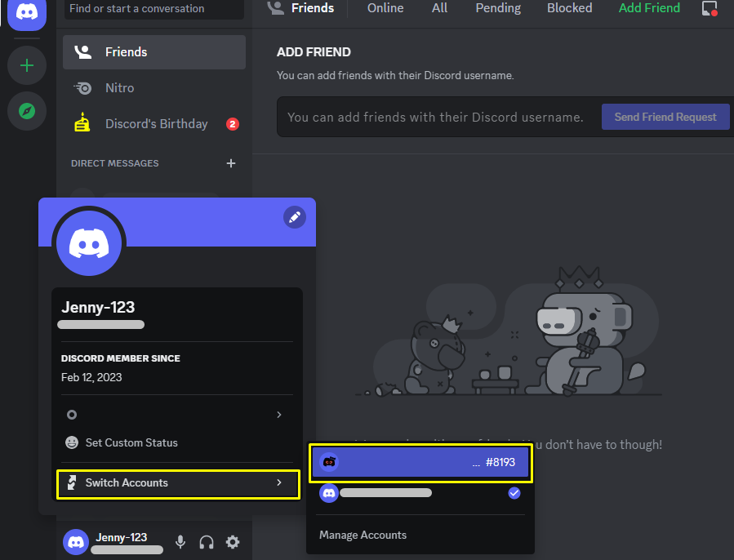Viewport: 734px width, 560px height.
Task: Switch to the Online tab
Action: pyautogui.click(x=385, y=8)
